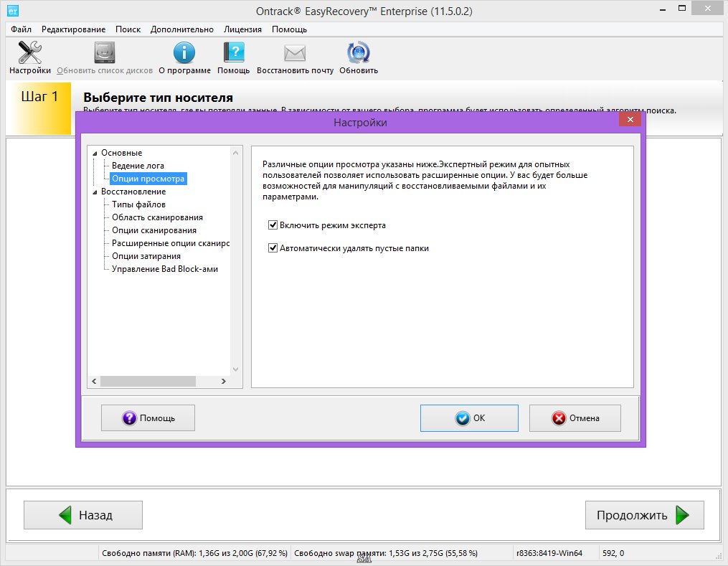Open the Лицензия menu
The image size is (728, 566).
point(242,29)
